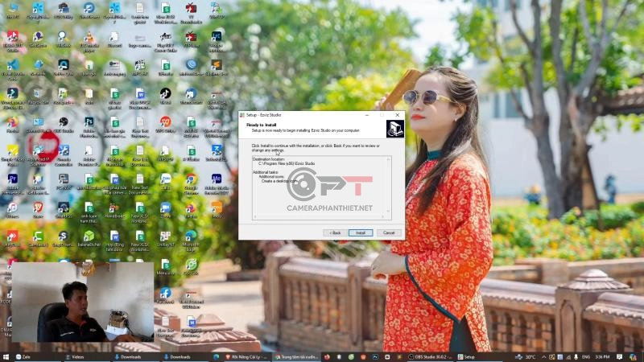The height and width of the screenshot is (362, 644).
Task: Go Back in the setup wizard
Action: 335,232
